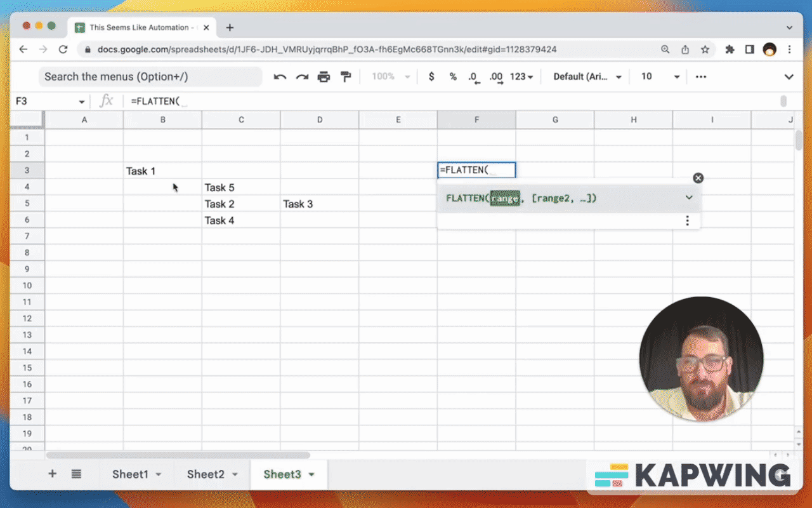Collapse the toolbar with the chevron
Image resolution: width=812 pixels, height=508 pixels.
(789, 77)
